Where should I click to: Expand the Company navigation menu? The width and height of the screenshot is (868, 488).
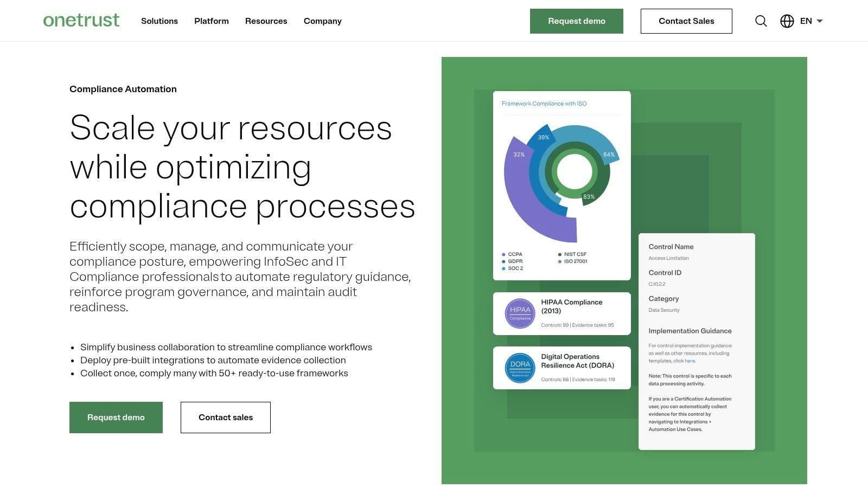click(322, 21)
